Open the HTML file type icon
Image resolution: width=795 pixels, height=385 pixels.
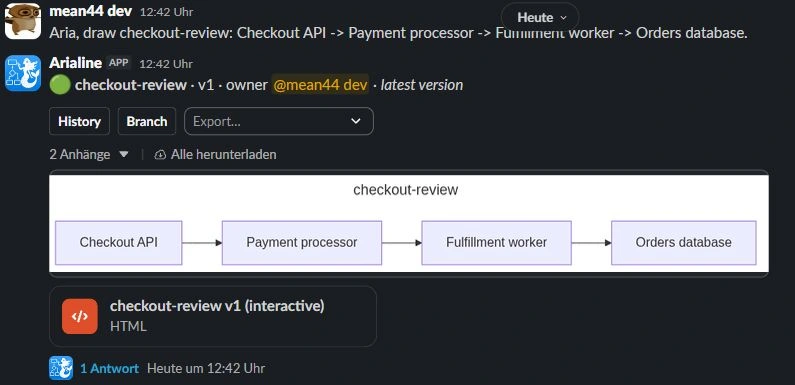(80, 317)
